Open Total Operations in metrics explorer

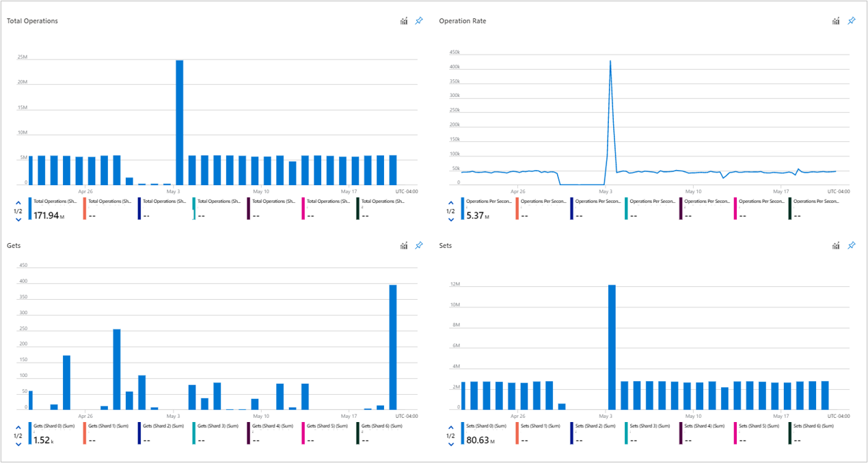(403, 20)
